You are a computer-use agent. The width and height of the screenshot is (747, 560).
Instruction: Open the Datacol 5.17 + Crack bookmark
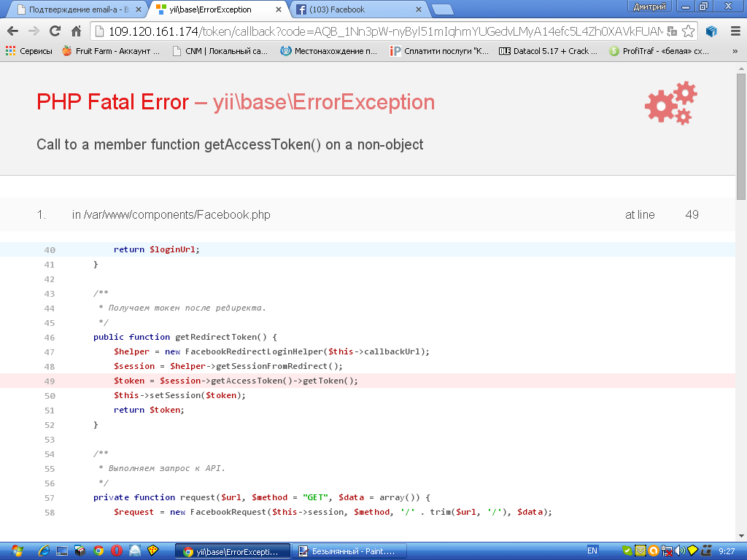[549, 51]
